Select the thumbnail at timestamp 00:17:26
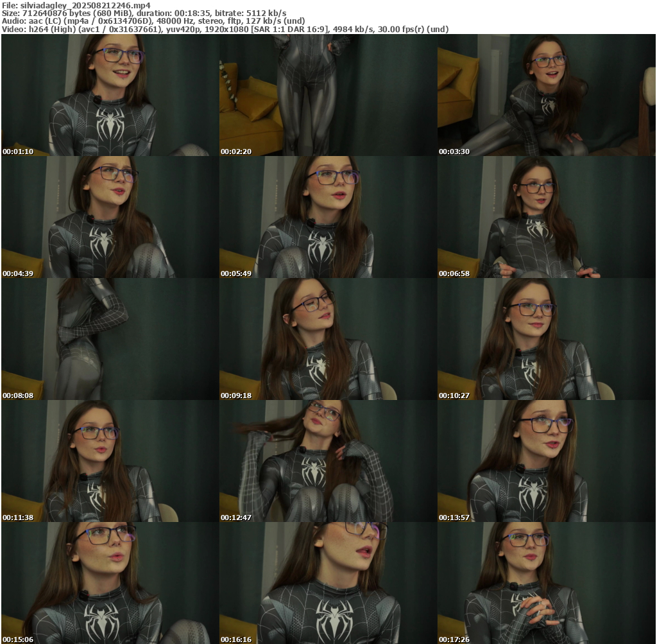The height and width of the screenshot is (644, 657). coord(547,583)
